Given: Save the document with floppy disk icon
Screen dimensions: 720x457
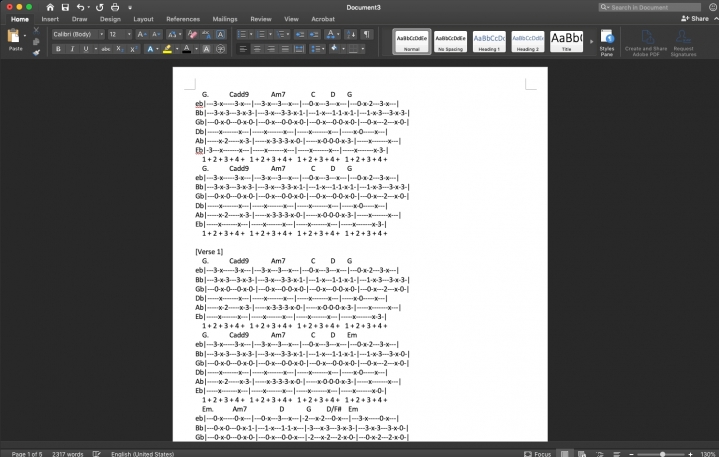Looking at the screenshot, I should [65, 7].
